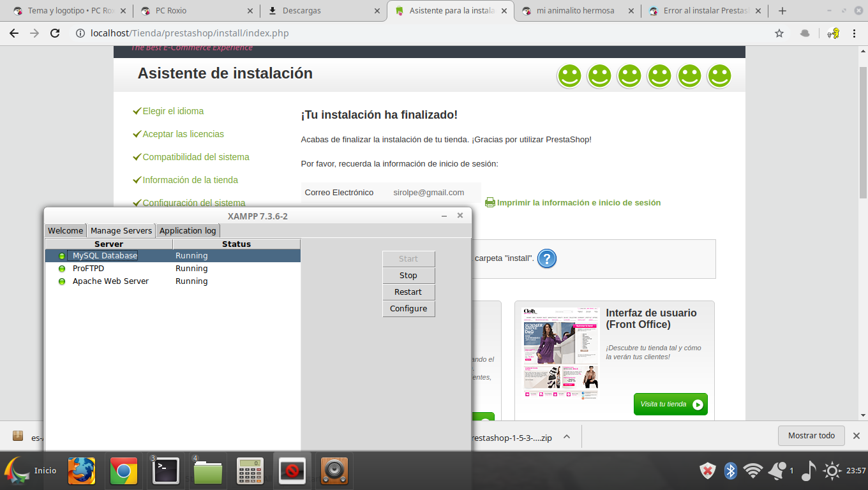The image size is (868, 490).
Task: Open the speaker app in the taskbar
Action: [334, 471]
